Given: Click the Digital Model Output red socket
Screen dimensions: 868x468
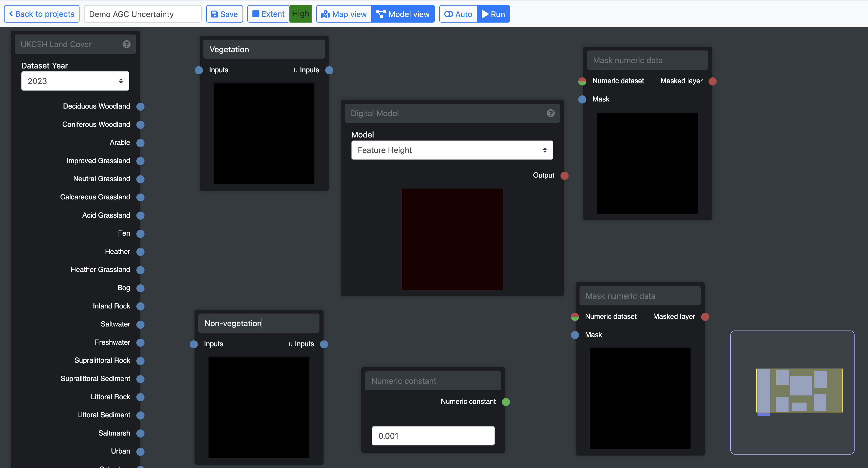Looking at the screenshot, I should pyautogui.click(x=564, y=176).
